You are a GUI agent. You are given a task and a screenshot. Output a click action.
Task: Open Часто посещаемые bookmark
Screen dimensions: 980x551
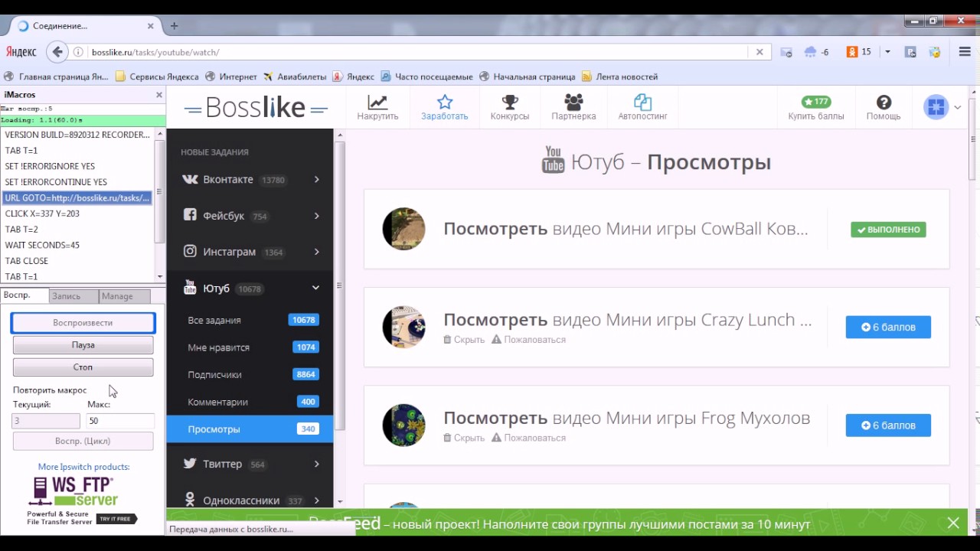point(427,77)
